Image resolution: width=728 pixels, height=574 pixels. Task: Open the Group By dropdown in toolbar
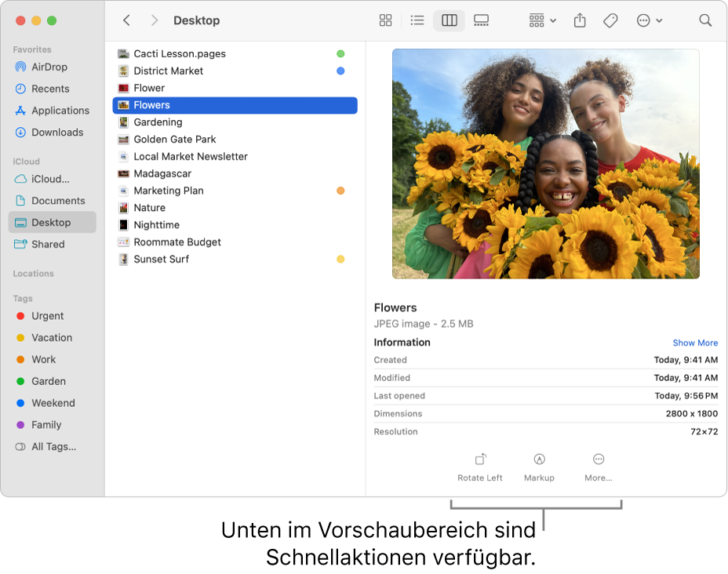pyautogui.click(x=542, y=20)
